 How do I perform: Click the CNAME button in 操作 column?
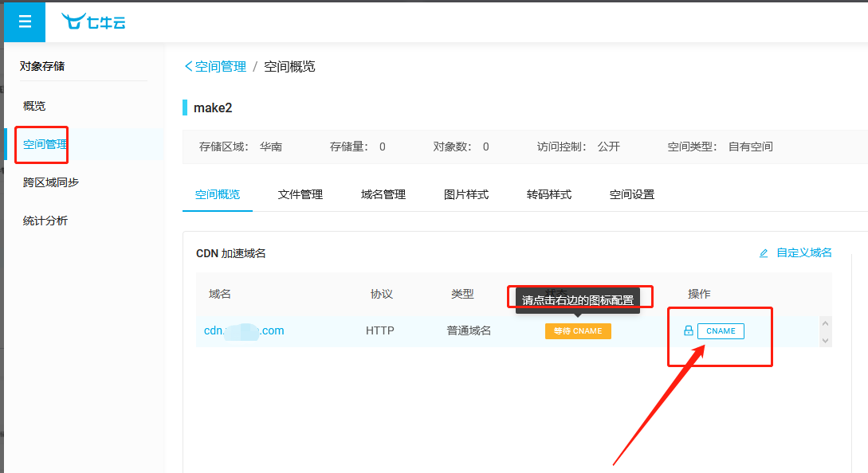click(x=721, y=330)
